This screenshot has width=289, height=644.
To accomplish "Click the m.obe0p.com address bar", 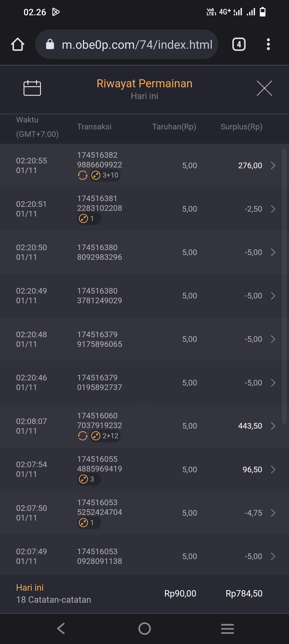I will tap(136, 44).
